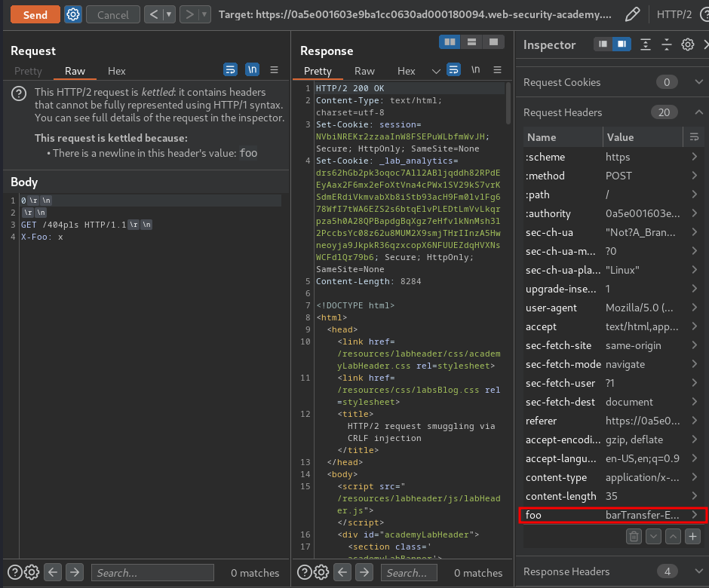
Task: Go to previous request with back arrow
Action: pos(154,14)
